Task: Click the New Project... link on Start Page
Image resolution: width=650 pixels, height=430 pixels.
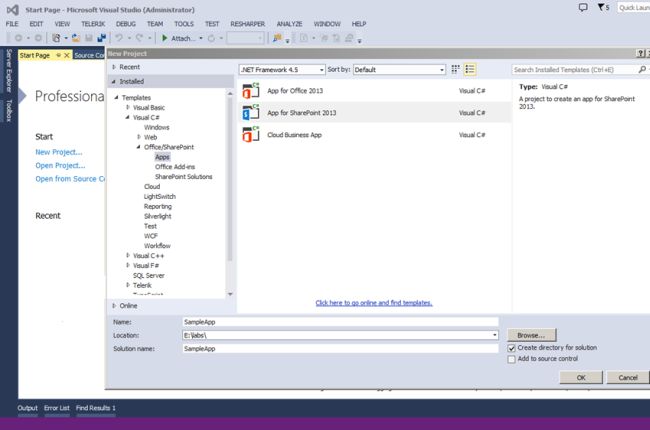Action: [x=59, y=152]
